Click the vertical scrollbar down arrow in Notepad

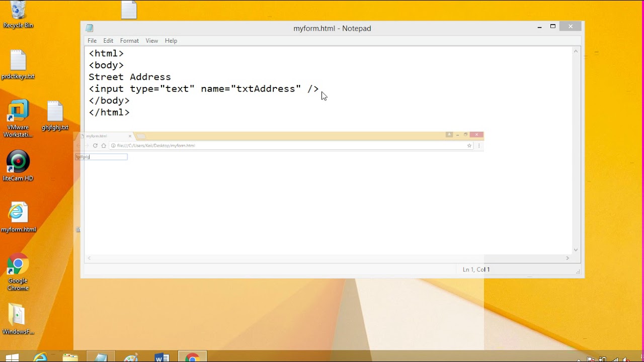click(576, 250)
